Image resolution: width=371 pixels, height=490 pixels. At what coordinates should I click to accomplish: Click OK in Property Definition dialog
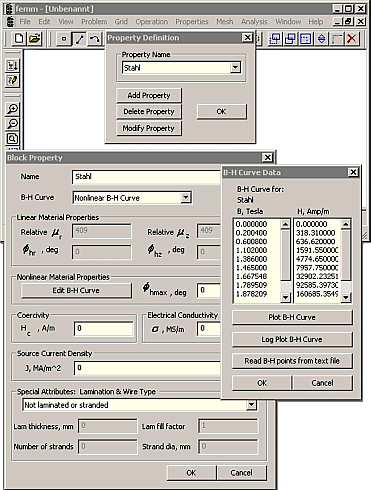[222, 112]
